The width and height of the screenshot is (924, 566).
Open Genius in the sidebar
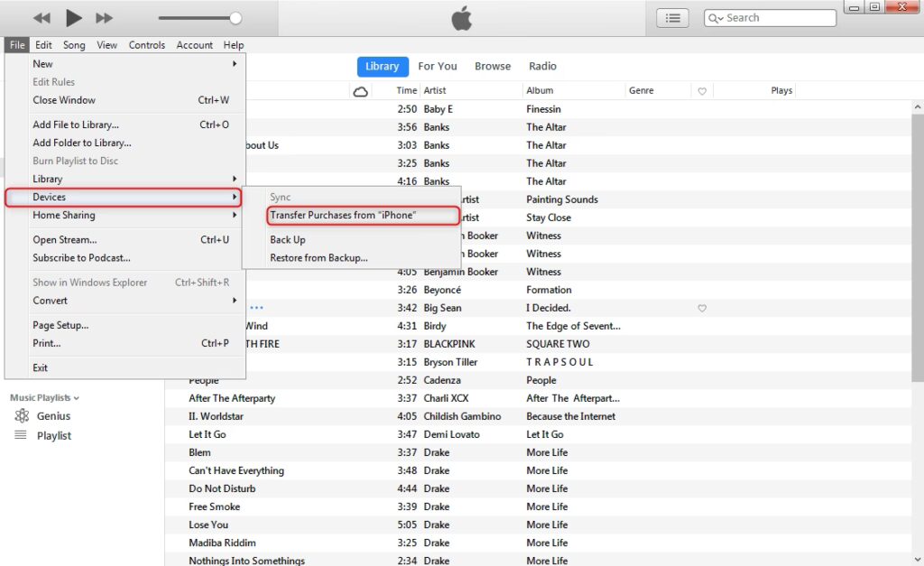point(53,416)
